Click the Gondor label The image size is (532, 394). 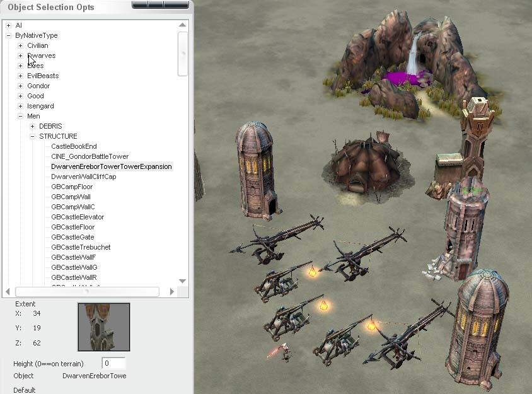click(38, 86)
